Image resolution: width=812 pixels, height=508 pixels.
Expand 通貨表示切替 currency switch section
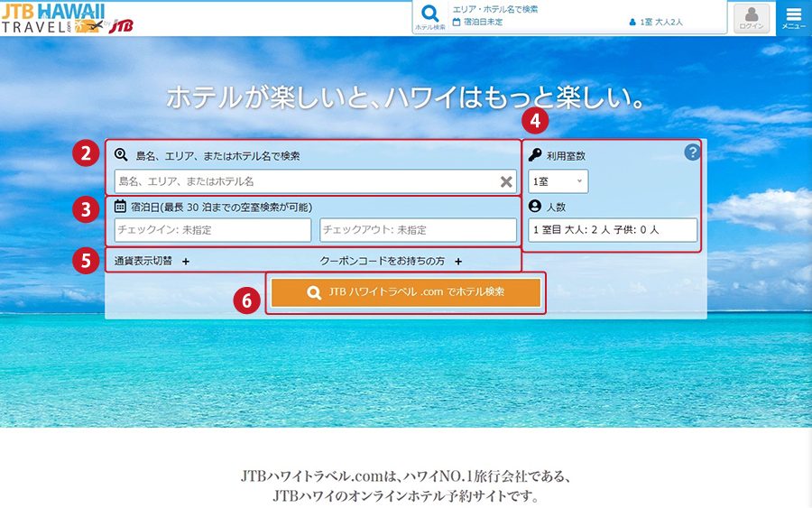coord(152,261)
